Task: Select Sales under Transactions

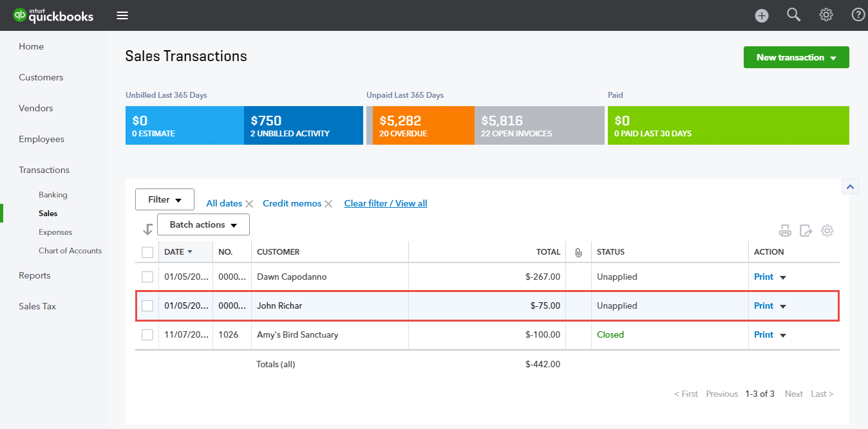Action: click(48, 214)
